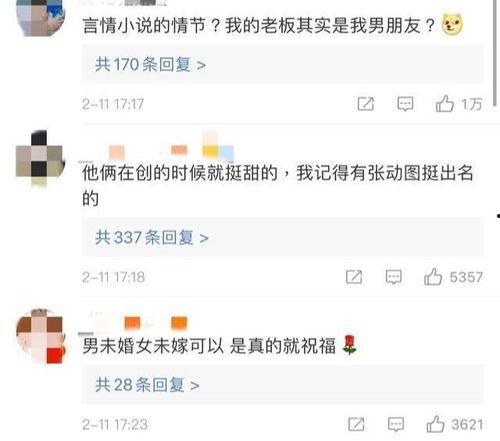Share the comment posted at 2-11 17:17
This screenshot has height=441, width=500.
tap(366, 104)
